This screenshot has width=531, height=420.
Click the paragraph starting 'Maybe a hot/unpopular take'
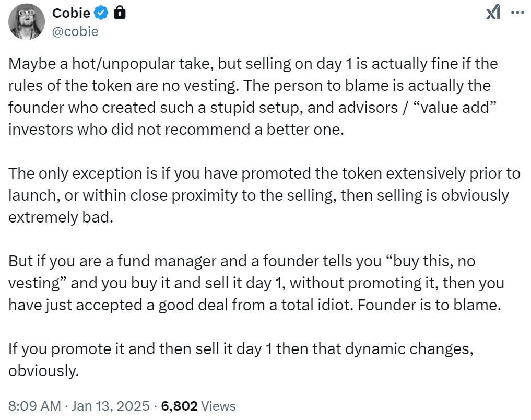(x=253, y=97)
